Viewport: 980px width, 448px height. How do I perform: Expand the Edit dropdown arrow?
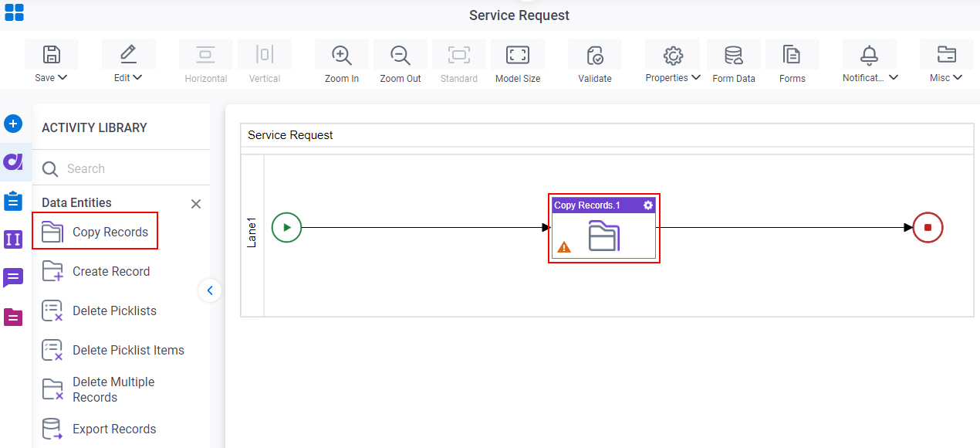[138, 77]
